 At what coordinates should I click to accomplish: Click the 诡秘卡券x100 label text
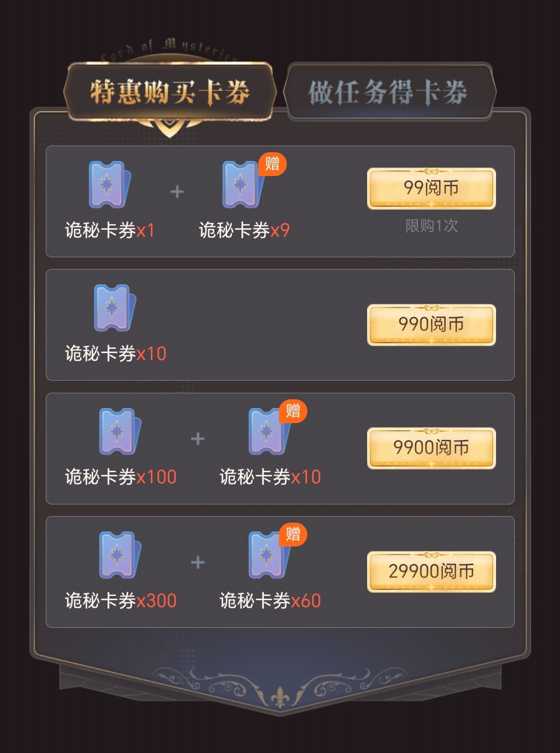point(121,477)
